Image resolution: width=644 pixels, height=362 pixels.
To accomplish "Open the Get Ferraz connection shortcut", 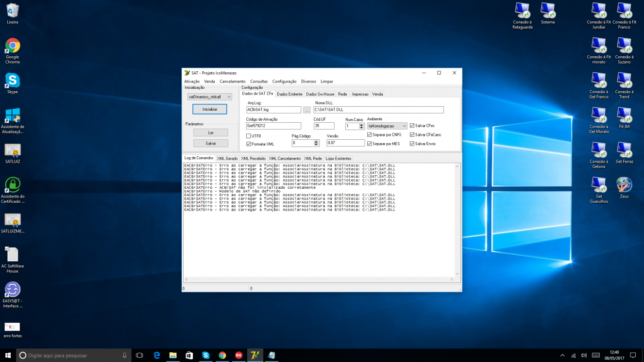I will (x=624, y=153).
